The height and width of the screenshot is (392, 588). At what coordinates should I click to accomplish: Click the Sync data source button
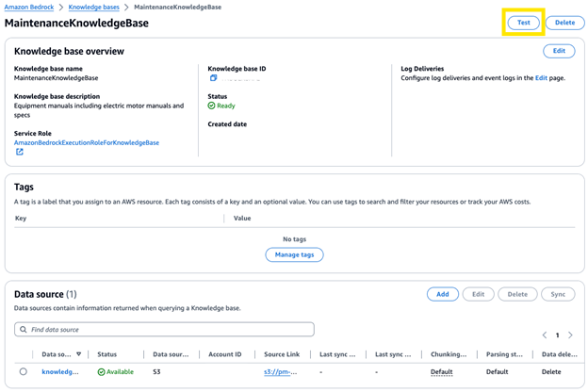(557, 294)
